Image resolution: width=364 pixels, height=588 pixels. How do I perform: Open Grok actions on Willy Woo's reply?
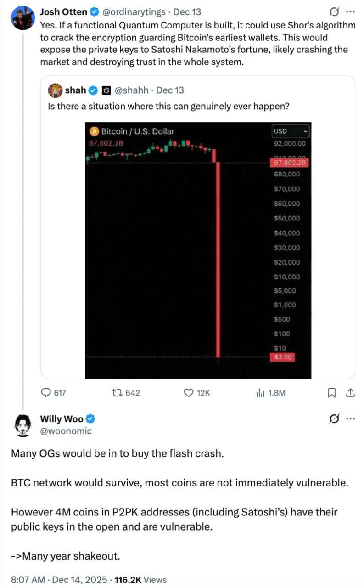coord(334,418)
